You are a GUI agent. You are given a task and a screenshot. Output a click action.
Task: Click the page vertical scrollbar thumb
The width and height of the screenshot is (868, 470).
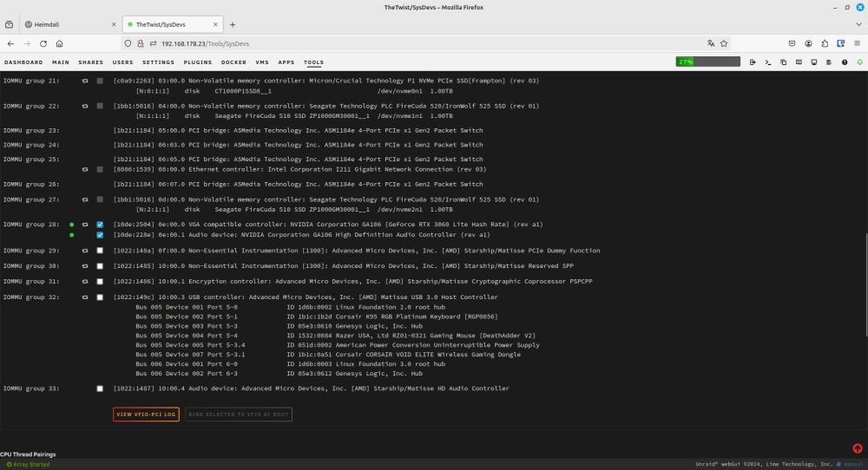866,284
